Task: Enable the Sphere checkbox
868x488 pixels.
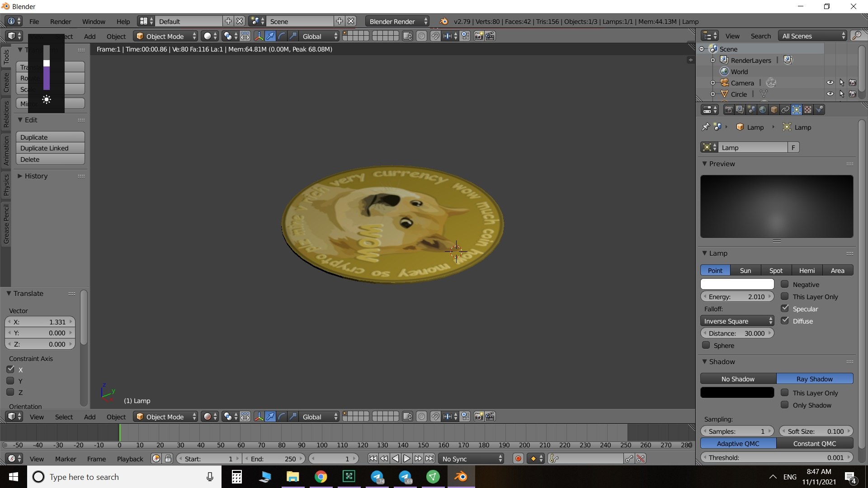Action: pos(706,345)
